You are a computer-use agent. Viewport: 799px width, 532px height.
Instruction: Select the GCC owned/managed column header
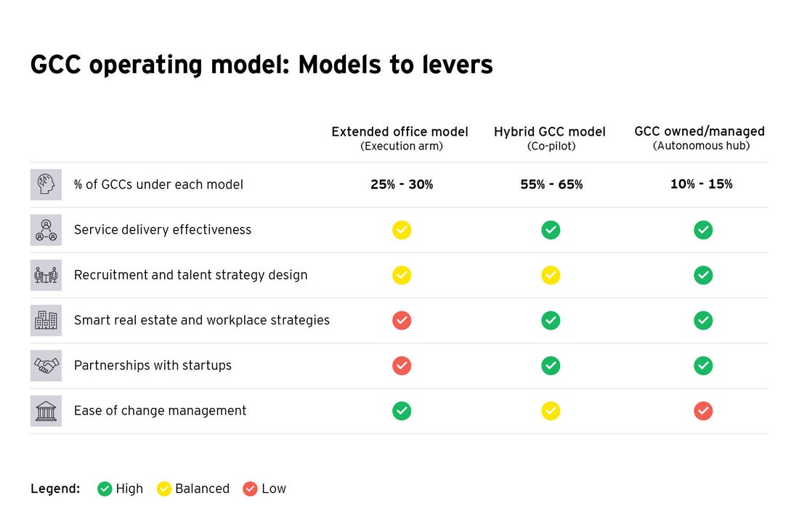(x=699, y=138)
